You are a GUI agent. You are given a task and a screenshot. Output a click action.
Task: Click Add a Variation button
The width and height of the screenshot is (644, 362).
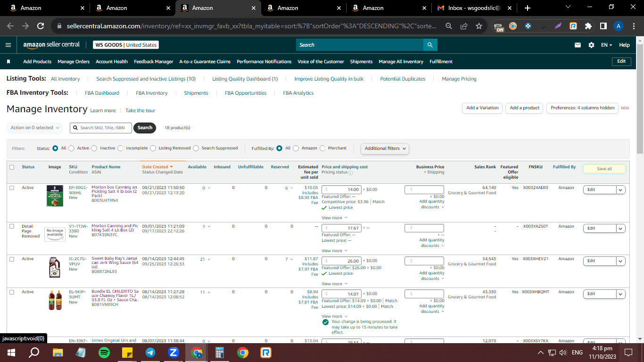[482, 108]
